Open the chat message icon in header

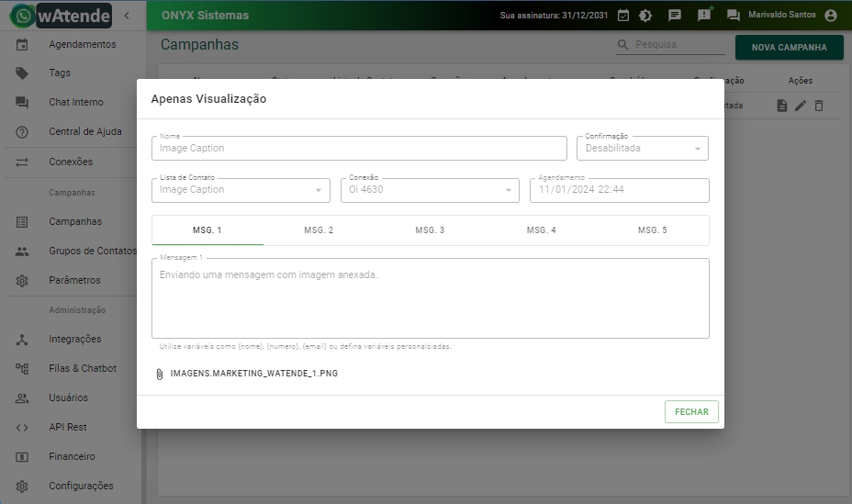(674, 16)
